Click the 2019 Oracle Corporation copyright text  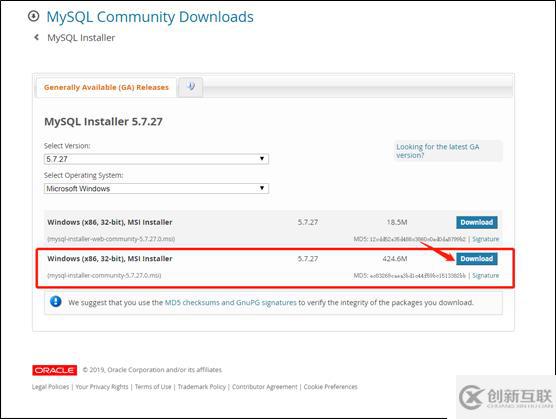(x=152, y=370)
